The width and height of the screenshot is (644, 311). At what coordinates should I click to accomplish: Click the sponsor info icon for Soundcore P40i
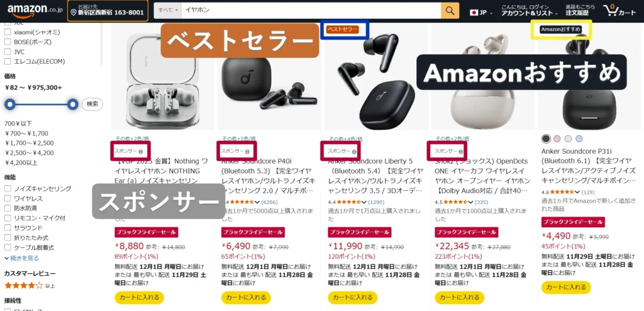click(247, 152)
